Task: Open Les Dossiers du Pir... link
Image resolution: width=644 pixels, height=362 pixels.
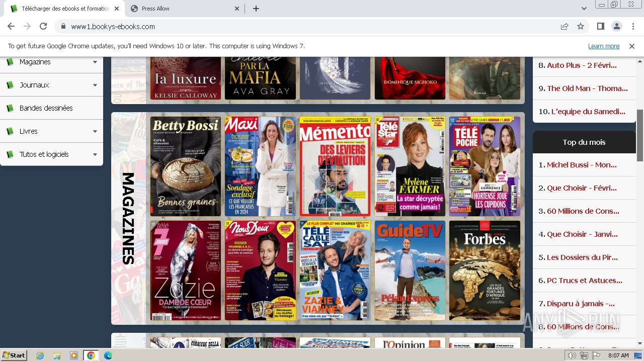Action: 582,257
